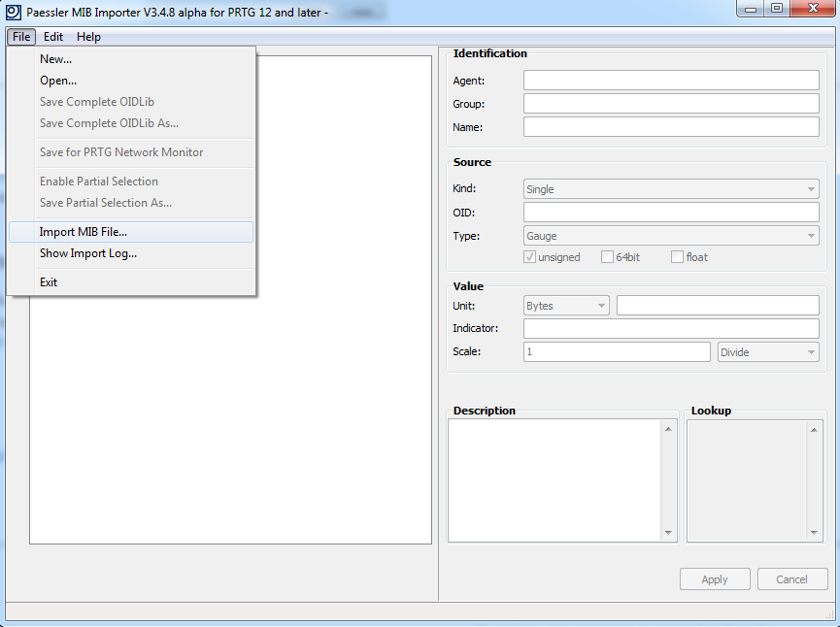Maximize the MIB Importer window
The height and width of the screenshot is (627, 840).
tap(777, 9)
